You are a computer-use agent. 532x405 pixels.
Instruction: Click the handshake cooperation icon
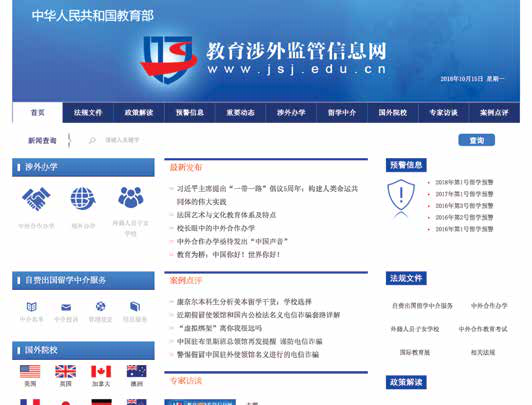pos(36,199)
